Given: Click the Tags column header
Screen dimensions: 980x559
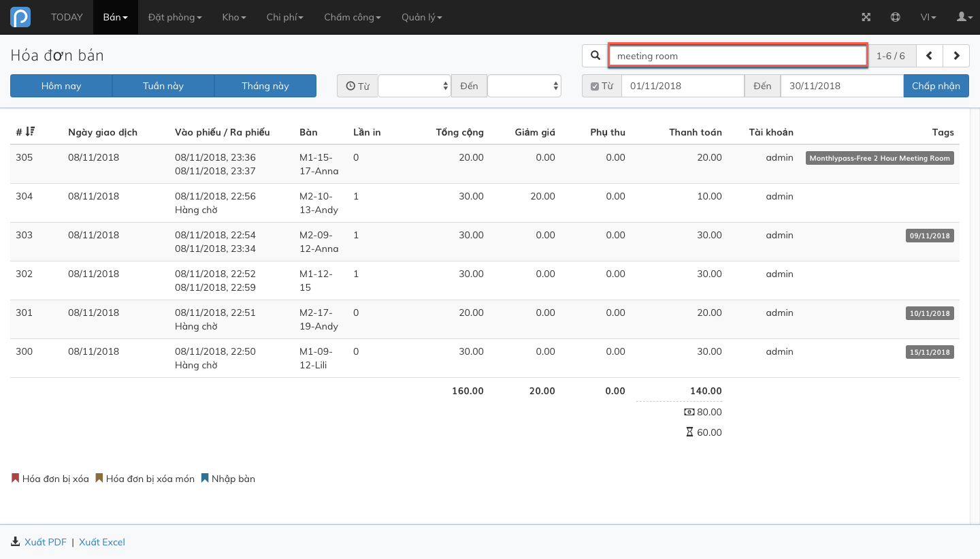Looking at the screenshot, I should (x=943, y=132).
